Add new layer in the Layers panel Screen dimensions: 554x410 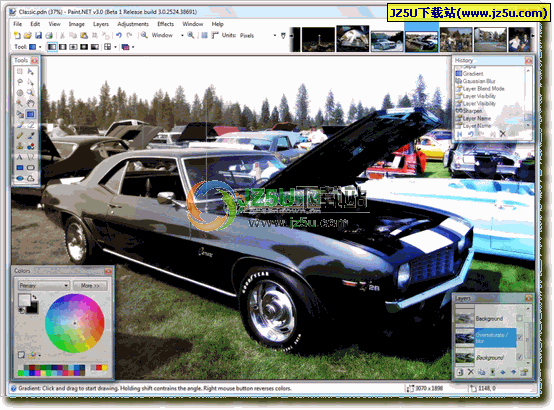pos(460,372)
